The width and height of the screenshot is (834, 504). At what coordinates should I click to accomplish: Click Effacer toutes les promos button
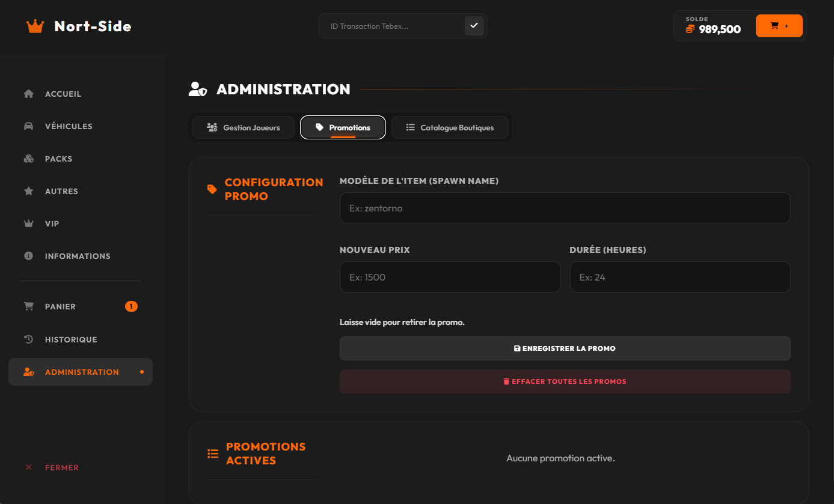[565, 381]
